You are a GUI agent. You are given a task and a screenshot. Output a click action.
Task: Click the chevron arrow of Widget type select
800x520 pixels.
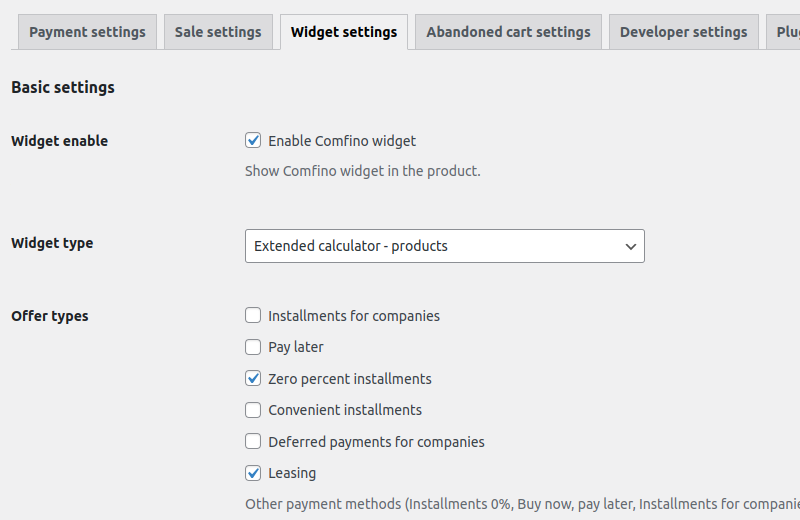coord(631,246)
